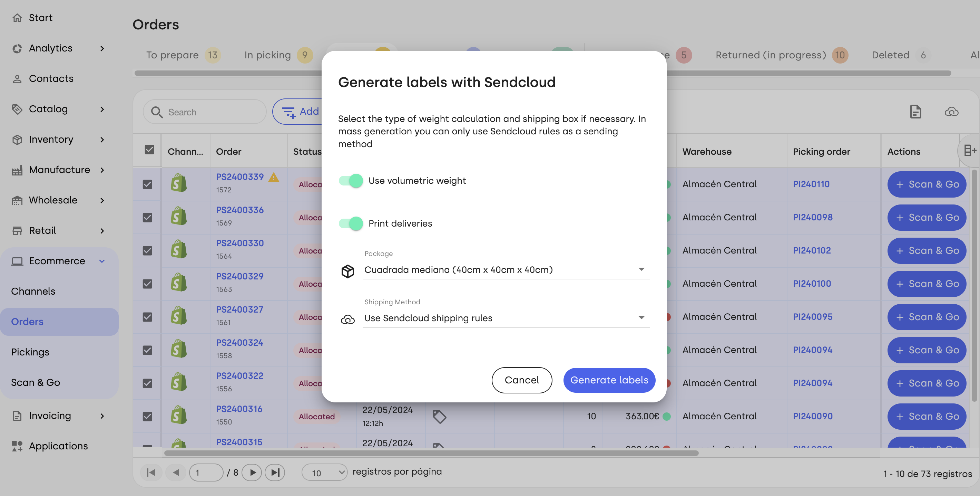The image size is (980, 496).
Task: Switch to the Returned (in progress) tab
Action: 782,55
